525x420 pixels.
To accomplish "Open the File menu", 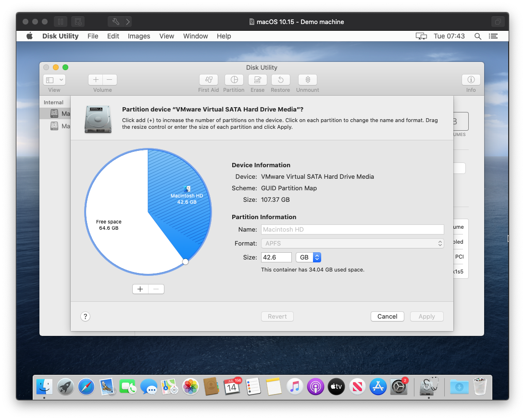I will 93,36.
